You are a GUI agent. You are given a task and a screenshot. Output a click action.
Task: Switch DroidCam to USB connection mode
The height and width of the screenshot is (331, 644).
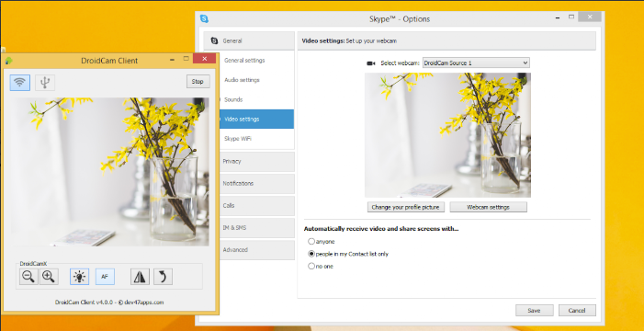pos(45,83)
